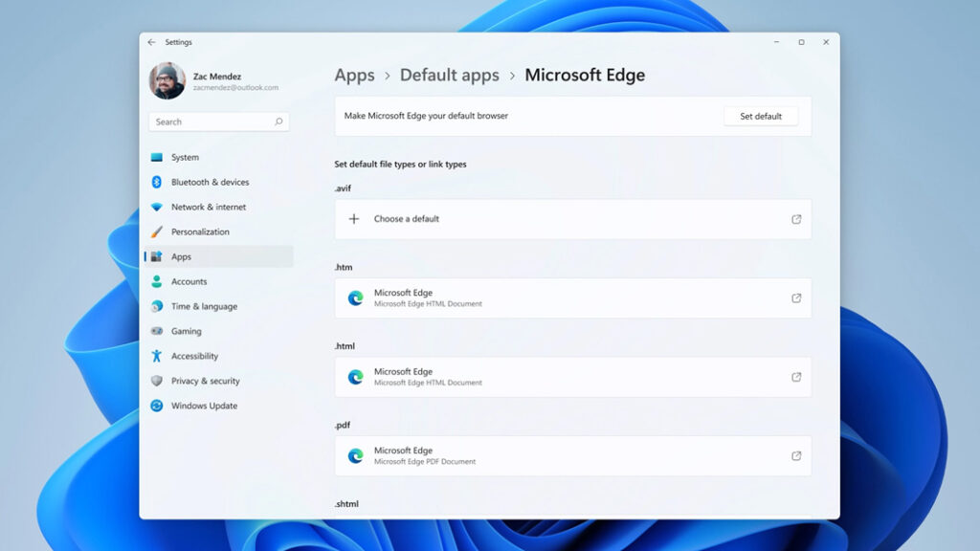This screenshot has width=980, height=551.
Task: Open the Windows Update icon
Action: pos(155,406)
